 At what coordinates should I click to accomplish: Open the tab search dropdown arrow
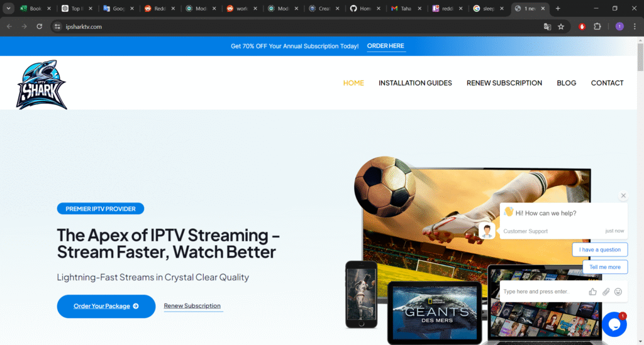[9, 8]
